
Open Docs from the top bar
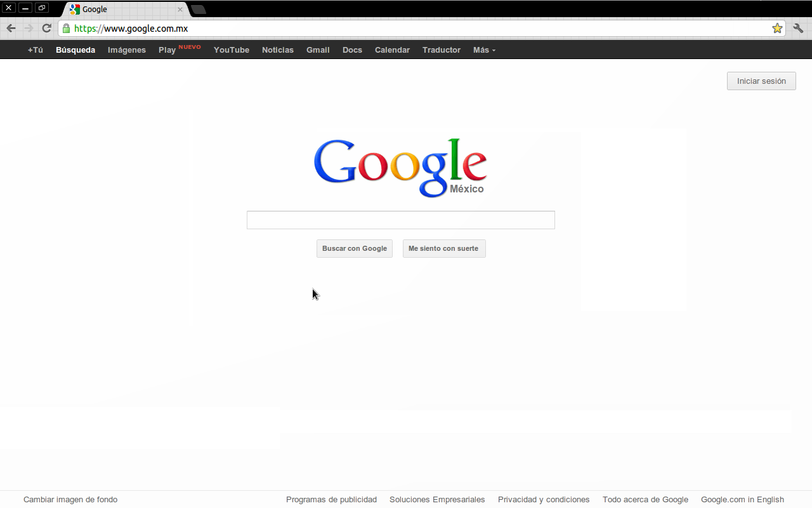(x=352, y=50)
